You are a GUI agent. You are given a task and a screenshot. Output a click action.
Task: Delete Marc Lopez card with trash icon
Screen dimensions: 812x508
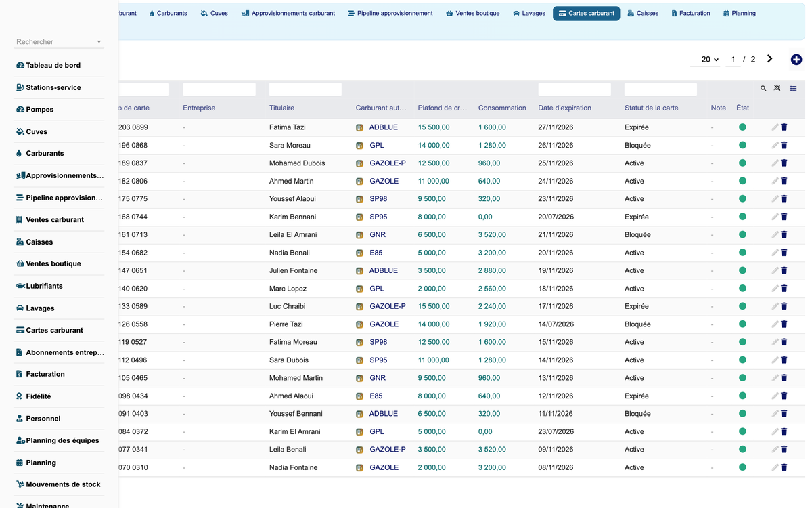tap(784, 289)
